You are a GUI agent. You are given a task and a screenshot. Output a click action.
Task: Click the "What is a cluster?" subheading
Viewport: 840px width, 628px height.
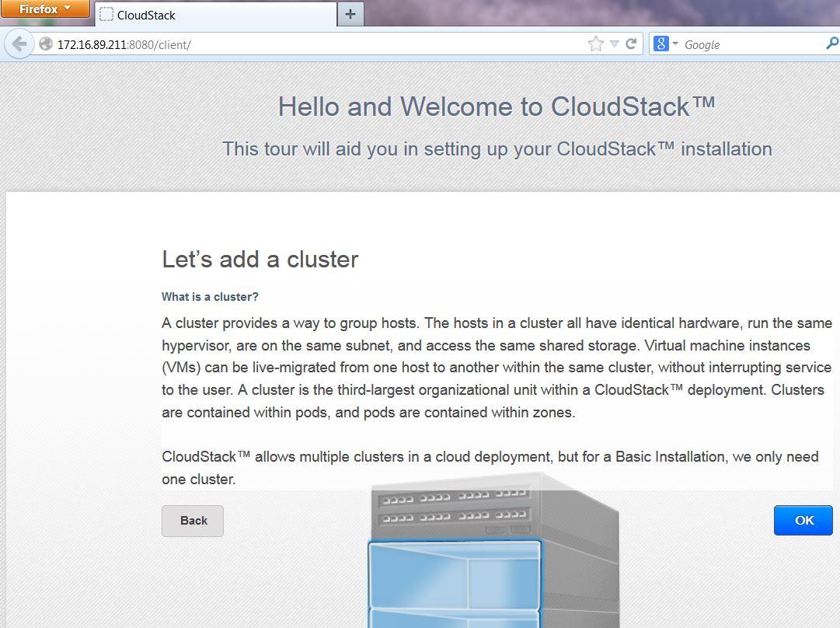click(x=210, y=297)
